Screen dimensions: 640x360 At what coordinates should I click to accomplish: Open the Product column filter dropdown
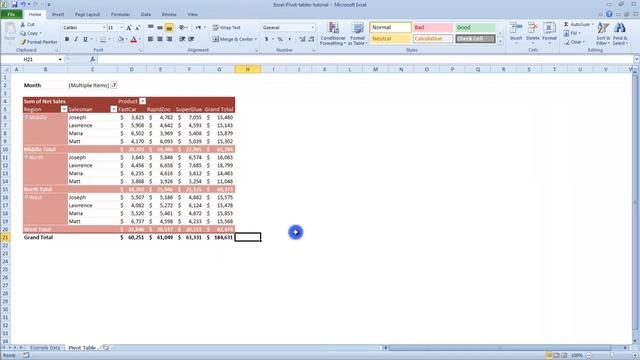pyautogui.click(x=142, y=101)
